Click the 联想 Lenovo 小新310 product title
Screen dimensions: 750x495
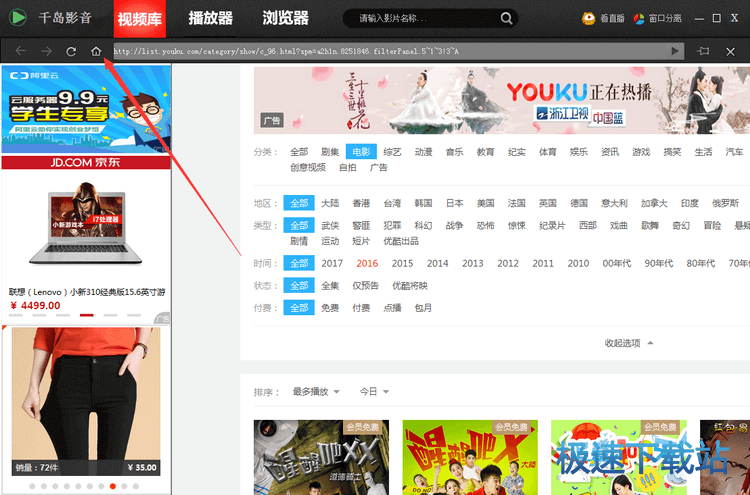[87, 292]
